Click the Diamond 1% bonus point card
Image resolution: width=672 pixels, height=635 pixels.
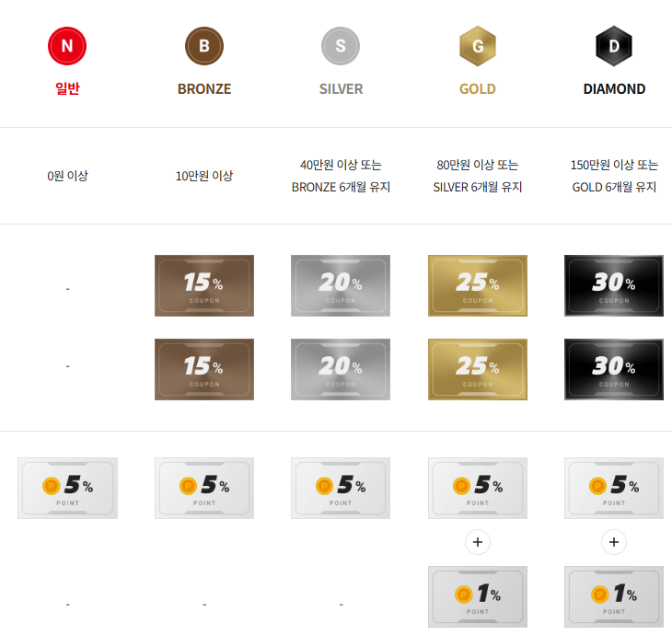pyautogui.click(x=614, y=596)
